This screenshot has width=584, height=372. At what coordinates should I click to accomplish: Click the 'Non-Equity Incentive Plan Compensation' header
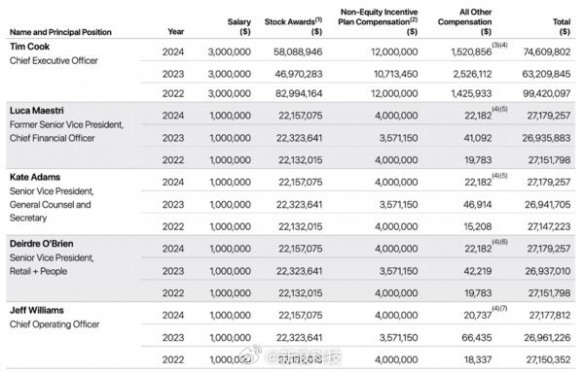tap(378, 22)
